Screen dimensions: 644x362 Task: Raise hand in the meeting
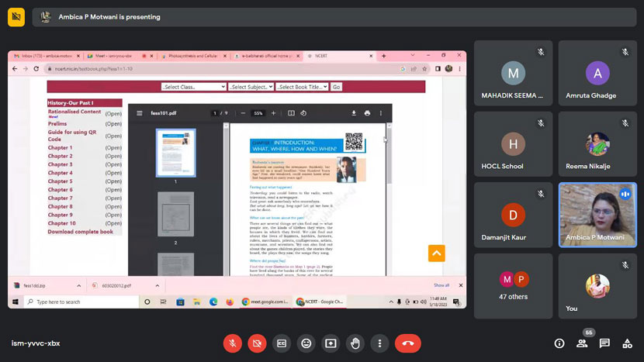pos(355,343)
